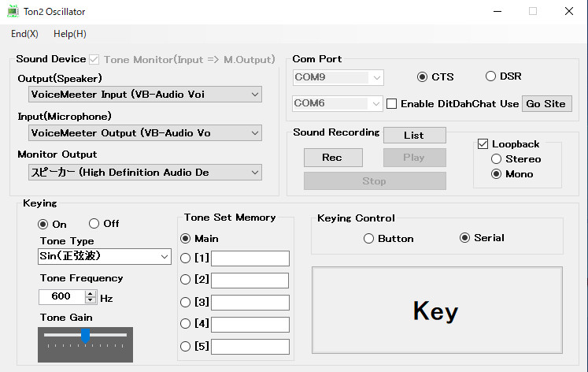
Task: Click the Tone Gain slider thumb
Action: 86,336
